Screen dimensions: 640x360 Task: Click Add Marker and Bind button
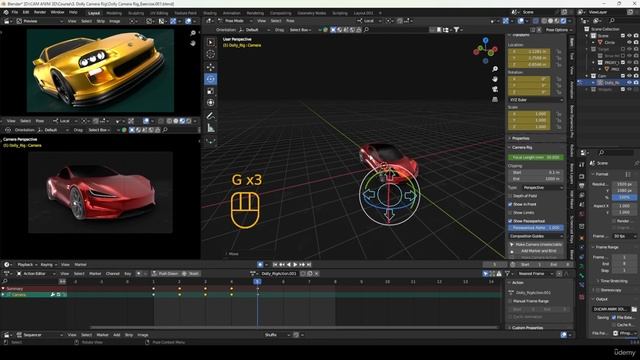(536, 251)
